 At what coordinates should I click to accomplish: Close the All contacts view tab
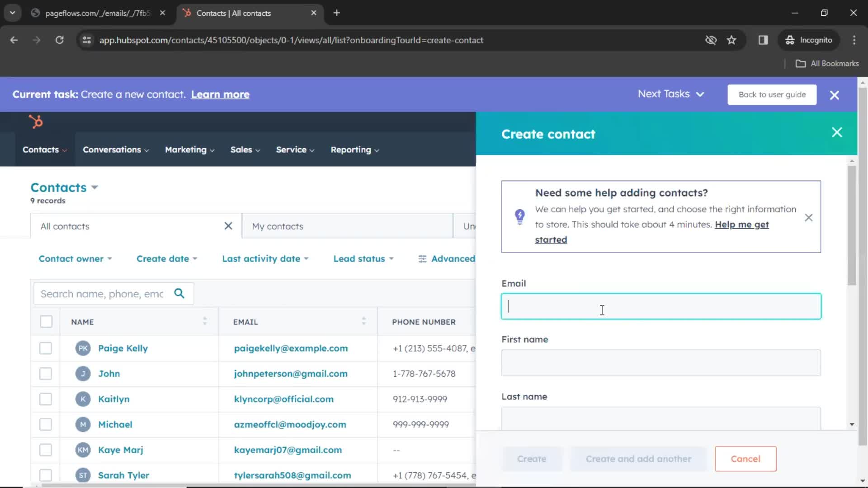(x=228, y=226)
